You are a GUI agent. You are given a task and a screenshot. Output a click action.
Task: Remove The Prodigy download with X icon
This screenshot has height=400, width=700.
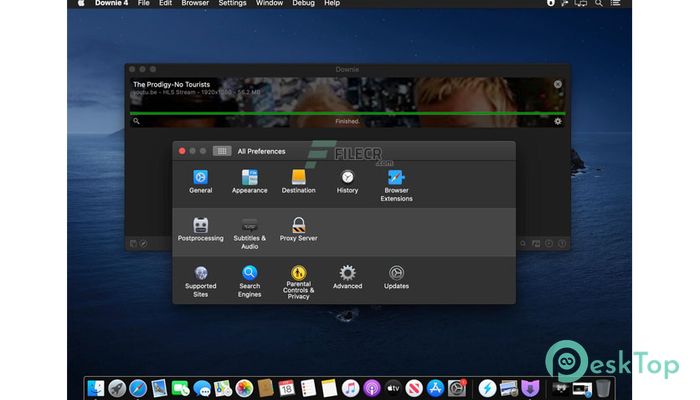pos(558,84)
